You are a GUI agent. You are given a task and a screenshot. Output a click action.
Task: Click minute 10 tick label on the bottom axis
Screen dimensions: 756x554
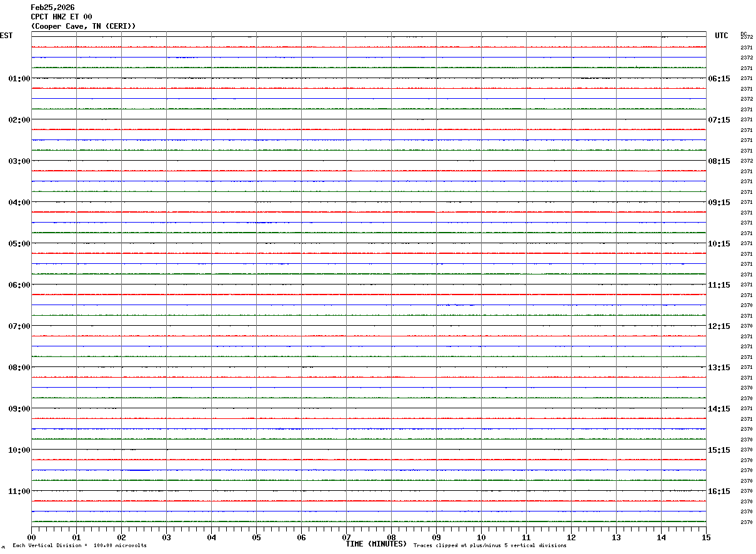(481, 537)
